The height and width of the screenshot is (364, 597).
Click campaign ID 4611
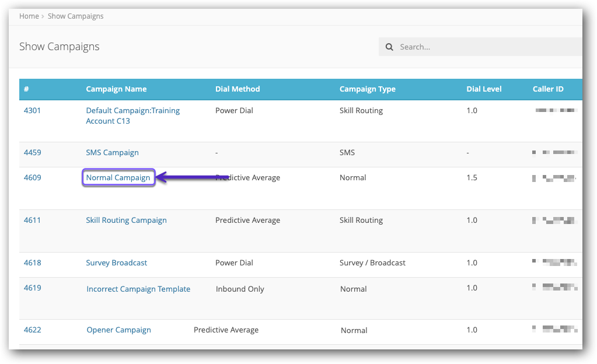tap(32, 220)
